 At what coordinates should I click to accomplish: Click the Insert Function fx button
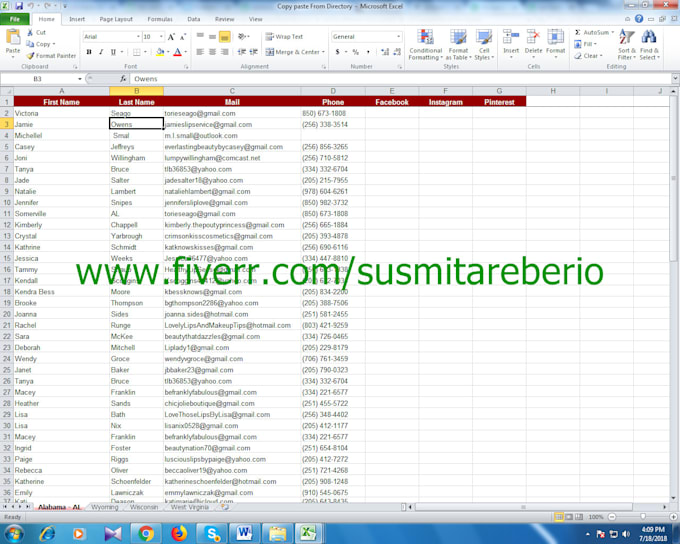point(123,79)
